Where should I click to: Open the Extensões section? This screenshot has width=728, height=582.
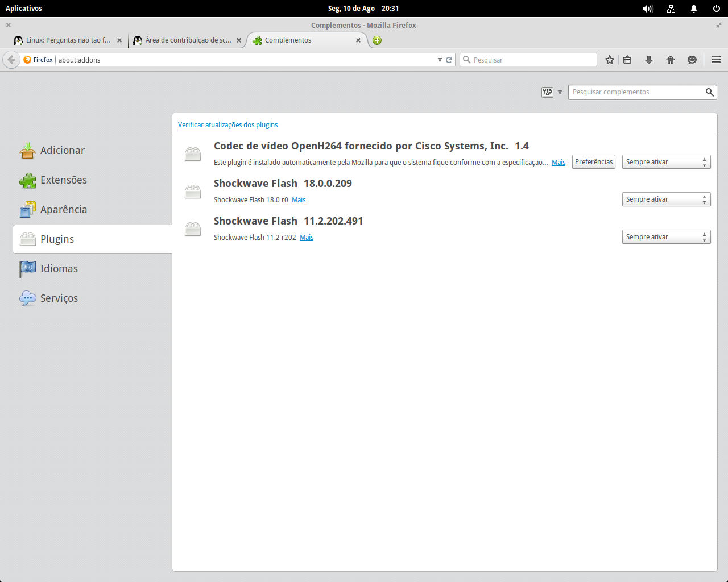click(92, 180)
